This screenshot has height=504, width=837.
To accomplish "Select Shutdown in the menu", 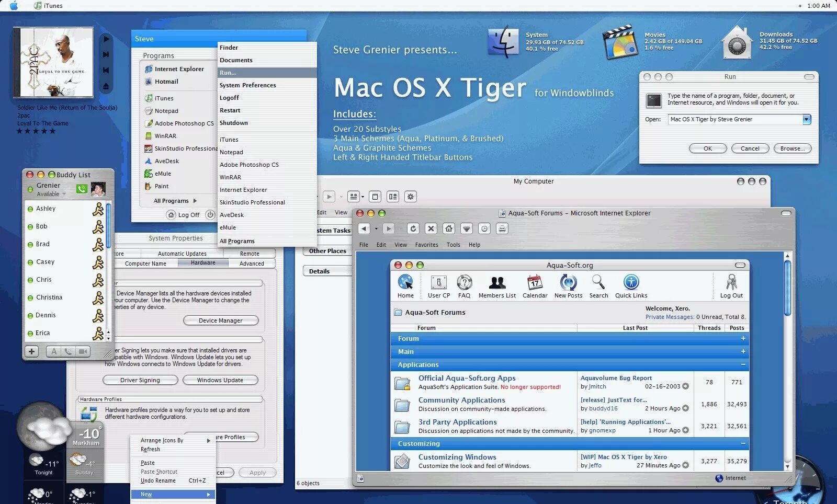I will pyautogui.click(x=234, y=123).
